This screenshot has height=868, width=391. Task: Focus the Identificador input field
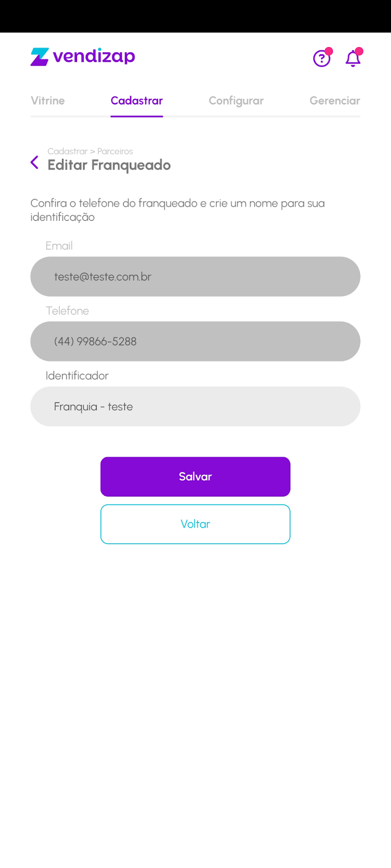pyautogui.click(x=195, y=406)
